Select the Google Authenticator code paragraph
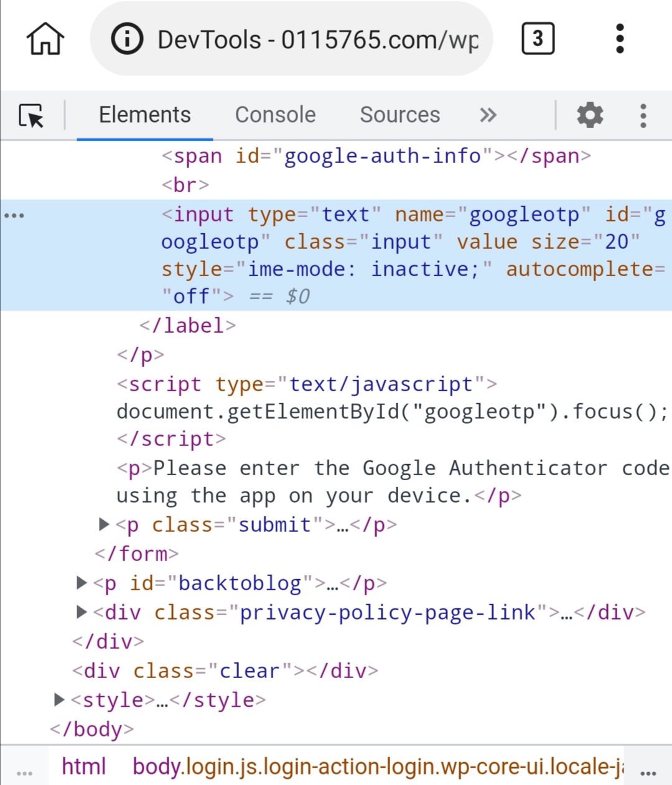 pyautogui.click(x=393, y=481)
